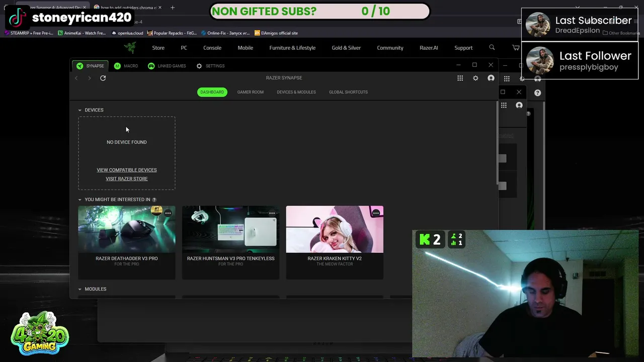This screenshot has height=362, width=644.
Task: Switch to the Synapse app tab
Action: [x=91, y=66]
